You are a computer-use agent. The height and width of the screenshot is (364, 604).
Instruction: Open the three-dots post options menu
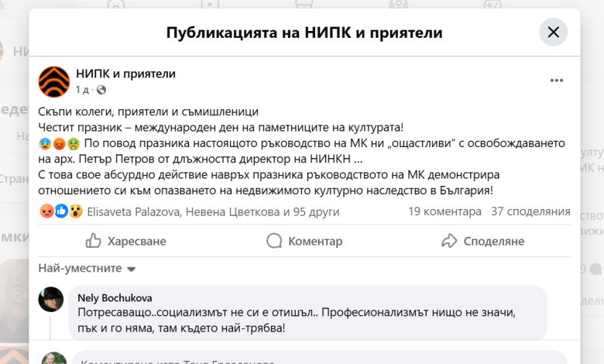pyautogui.click(x=556, y=81)
